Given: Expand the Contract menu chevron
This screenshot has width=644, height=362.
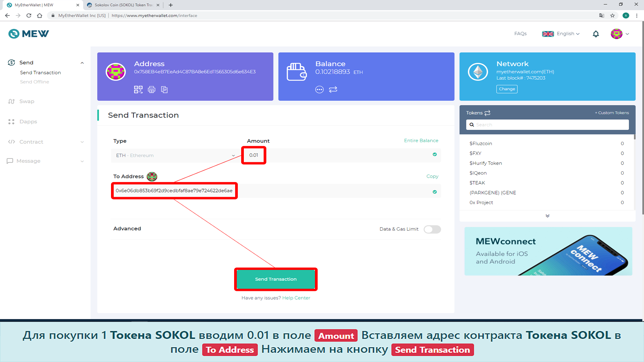Looking at the screenshot, I should [x=82, y=142].
